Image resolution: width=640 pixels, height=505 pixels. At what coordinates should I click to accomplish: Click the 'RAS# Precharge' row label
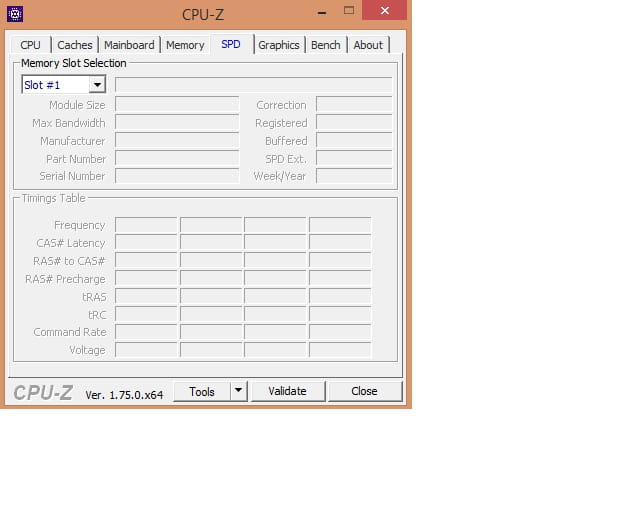65,279
